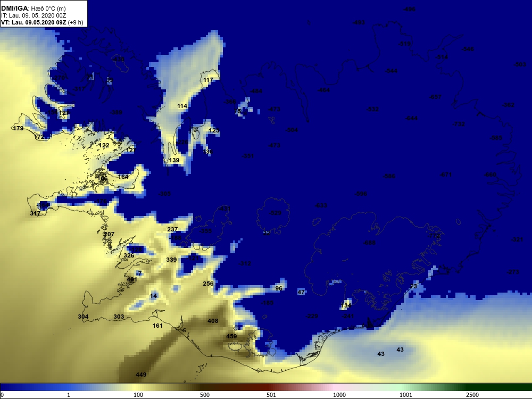The height and width of the screenshot is (399, 532).
Task: Click the negative value "-273"
Action: tap(513, 272)
